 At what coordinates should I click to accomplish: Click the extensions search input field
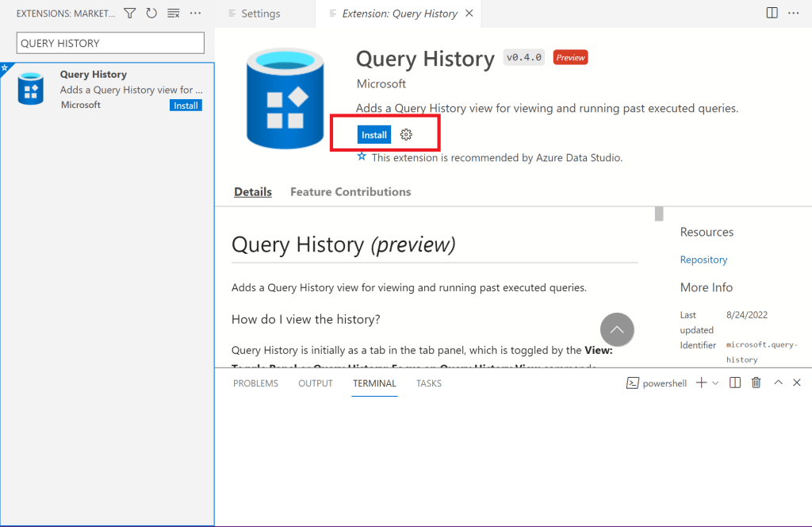tap(110, 43)
